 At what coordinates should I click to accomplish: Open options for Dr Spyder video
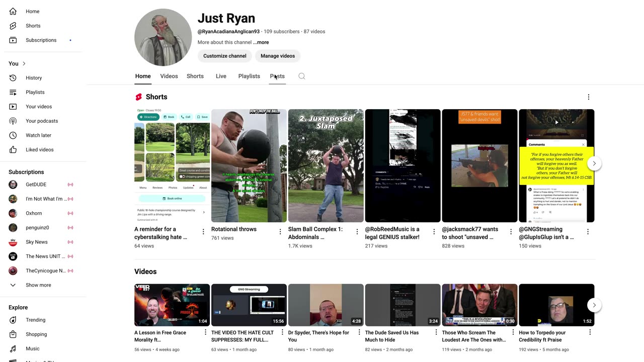(x=359, y=332)
